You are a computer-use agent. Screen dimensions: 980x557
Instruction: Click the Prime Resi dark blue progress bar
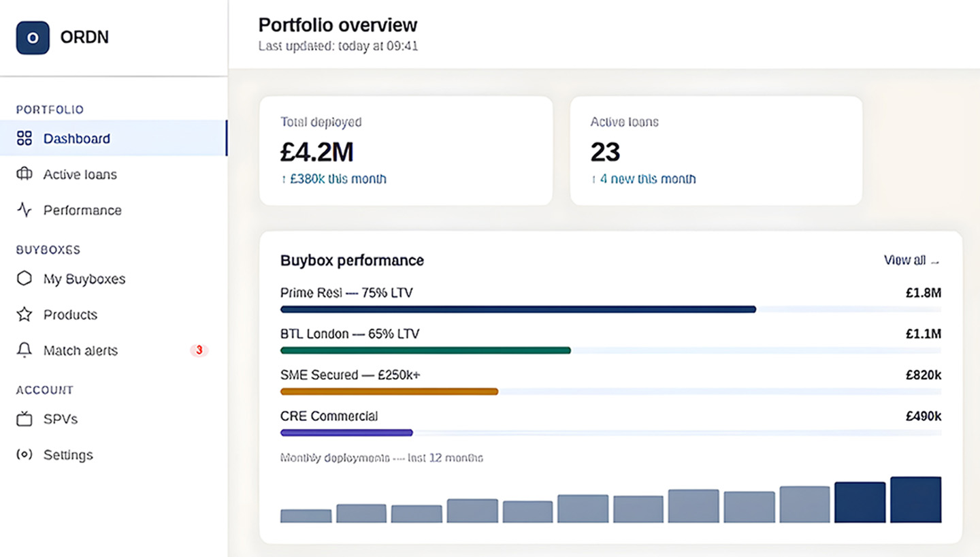[518, 309]
